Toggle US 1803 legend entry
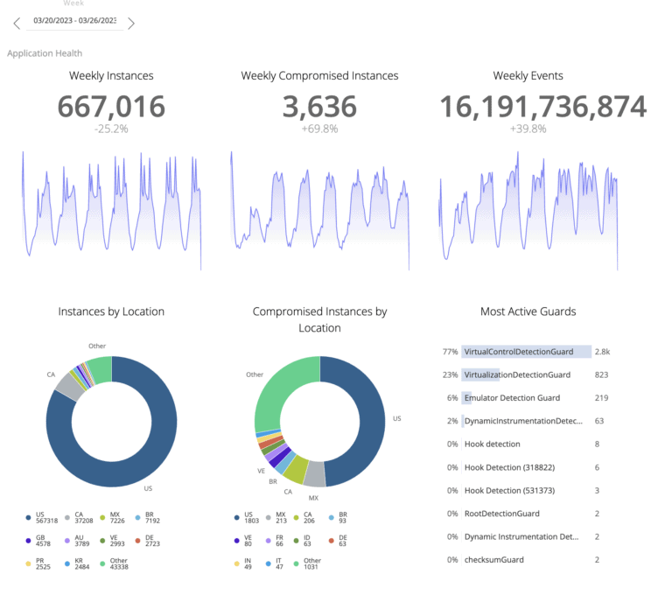This screenshot has height=616, width=672. point(247,518)
